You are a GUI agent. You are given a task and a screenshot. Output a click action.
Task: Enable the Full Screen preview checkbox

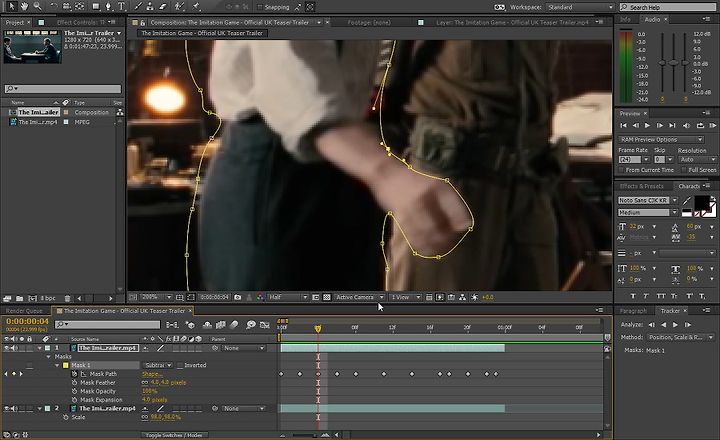point(684,170)
